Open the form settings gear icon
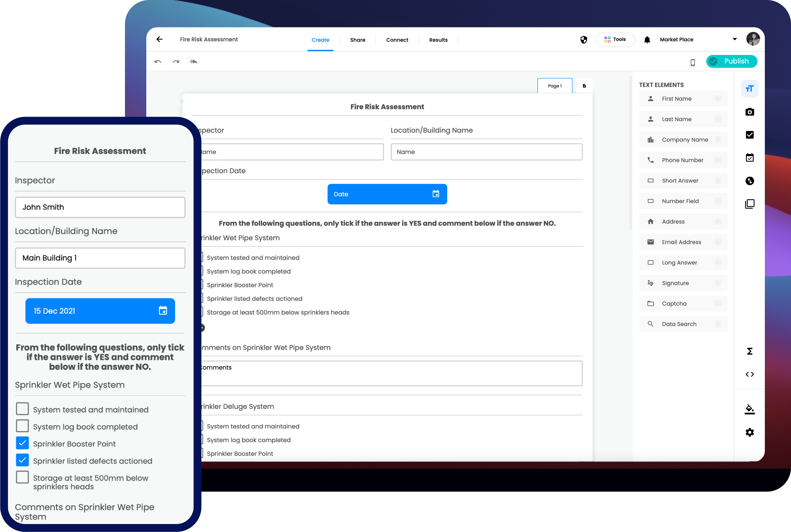The image size is (791, 532). (x=749, y=432)
